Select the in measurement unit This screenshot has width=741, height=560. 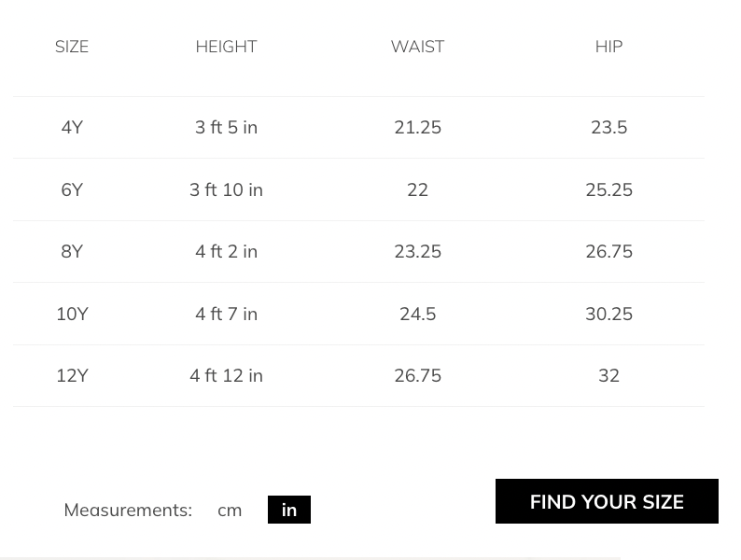click(x=289, y=510)
